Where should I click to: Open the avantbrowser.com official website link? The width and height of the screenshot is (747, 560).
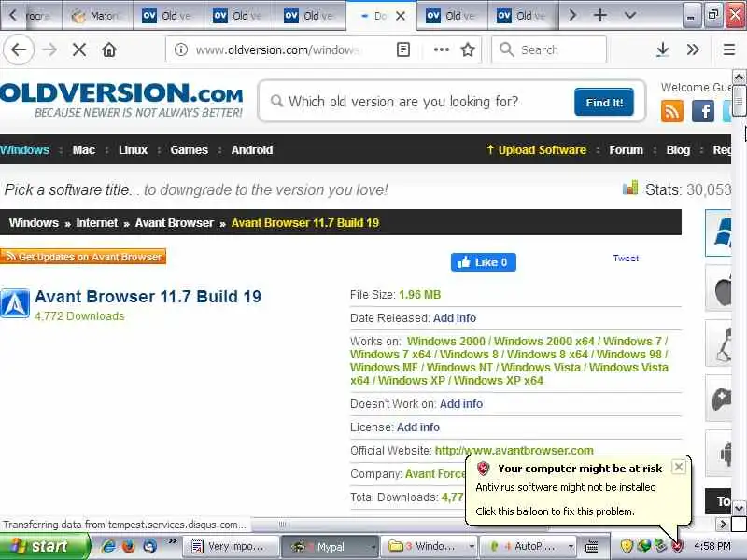coord(514,451)
